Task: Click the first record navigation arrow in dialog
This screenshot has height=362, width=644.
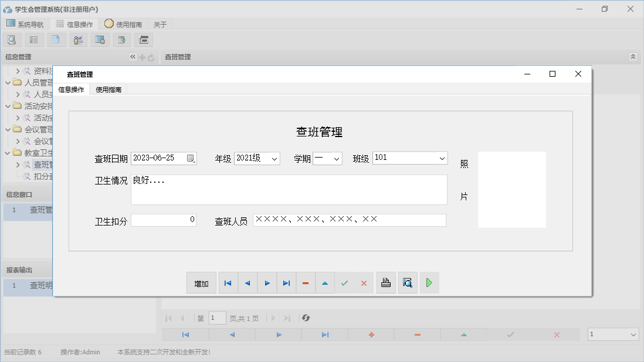Action: click(228, 282)
